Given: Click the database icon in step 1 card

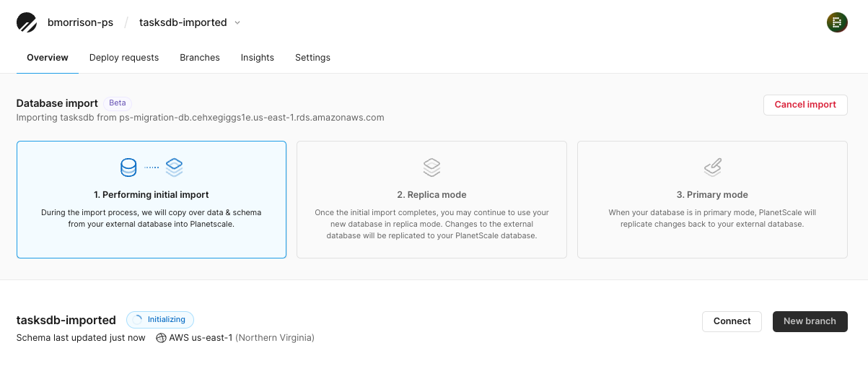Looking at the screenshot, I should coord(128,168).
